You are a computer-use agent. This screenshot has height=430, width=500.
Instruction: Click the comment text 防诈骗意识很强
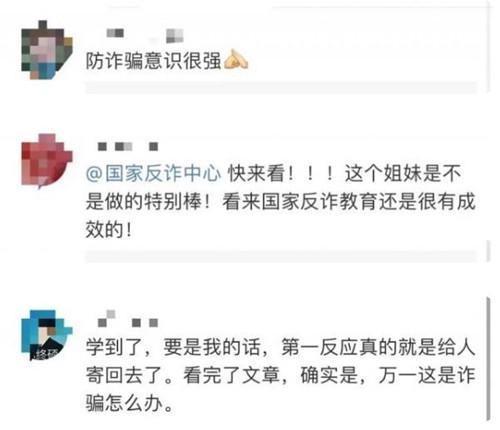[153, 61]
